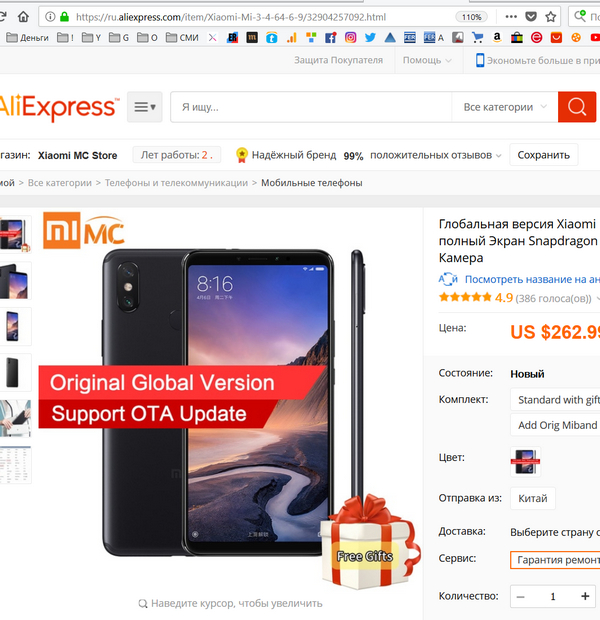Click the green padlock site security icon
The width and height of the screenshot is (600, 620).
(x=65, y=17)
